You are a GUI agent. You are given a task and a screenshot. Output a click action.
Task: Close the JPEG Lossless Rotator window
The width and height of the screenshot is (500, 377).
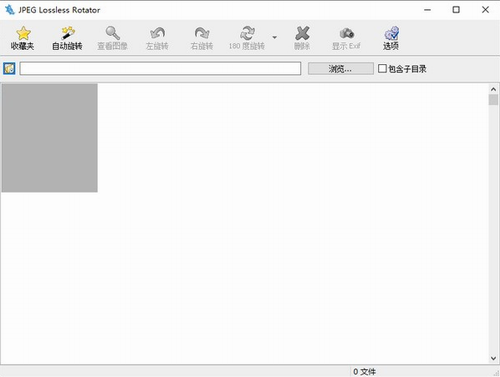click(x=485, y=10)
